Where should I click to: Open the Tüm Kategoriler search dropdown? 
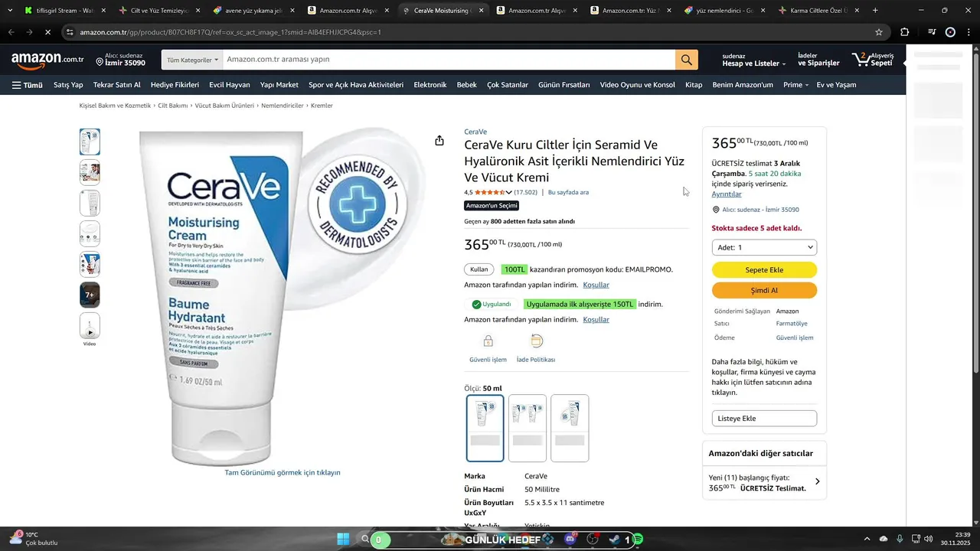point(192,60)
